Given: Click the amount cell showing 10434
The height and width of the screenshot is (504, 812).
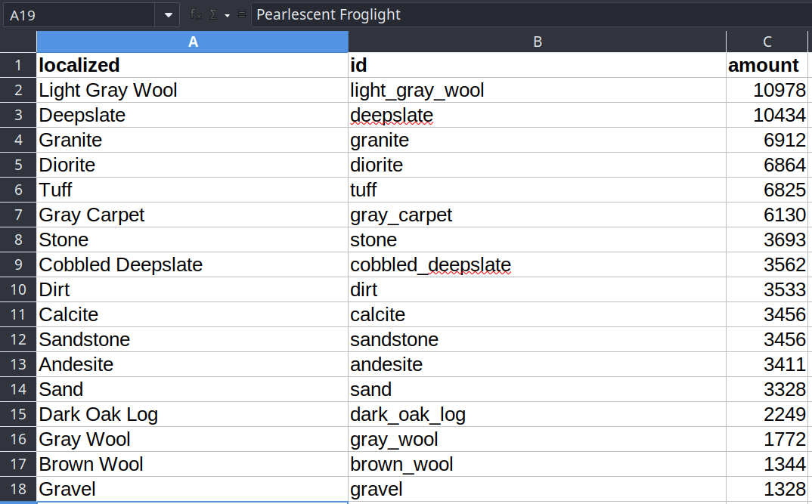Looking at the screenshot, I should 767,116.
